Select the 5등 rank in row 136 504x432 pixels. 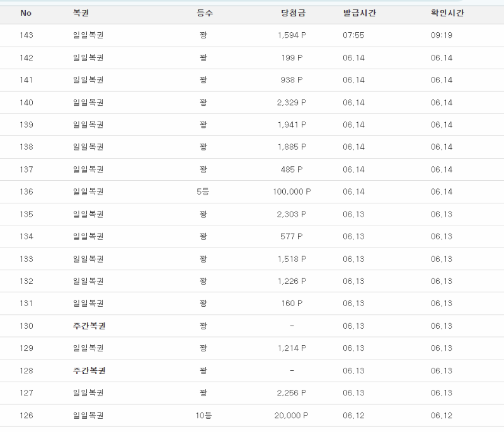(203, 191)
